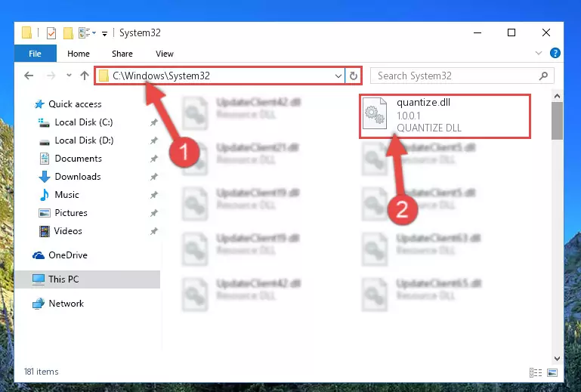The width and height of the screenshot is (581, 392).
Task: Click the address bar path C:\Windows\System32
Action: pyautogui.click(x=161, y=76)
